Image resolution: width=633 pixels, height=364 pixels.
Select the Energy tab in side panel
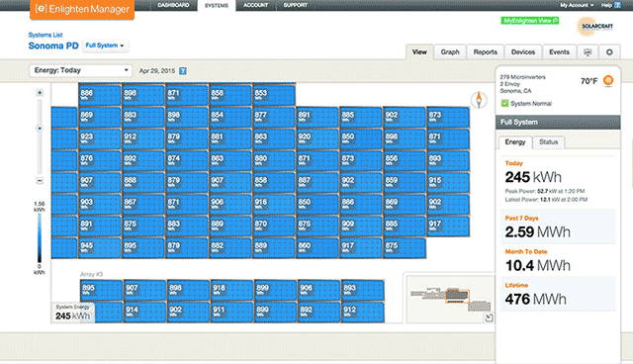click(515, 142)
